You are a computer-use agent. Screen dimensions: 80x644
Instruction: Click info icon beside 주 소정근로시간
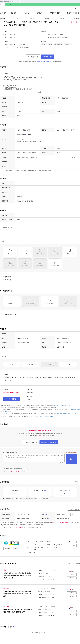point(26,134)
